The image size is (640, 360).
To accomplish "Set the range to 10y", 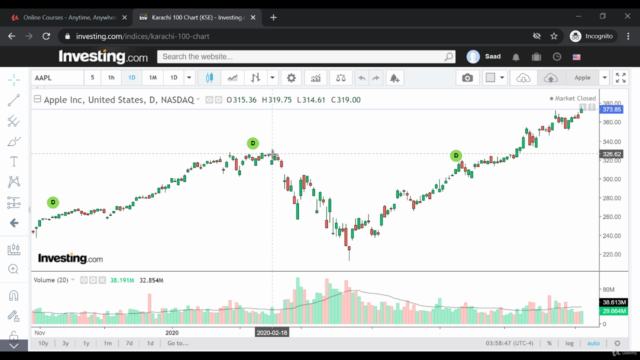I will click(43, 343).
